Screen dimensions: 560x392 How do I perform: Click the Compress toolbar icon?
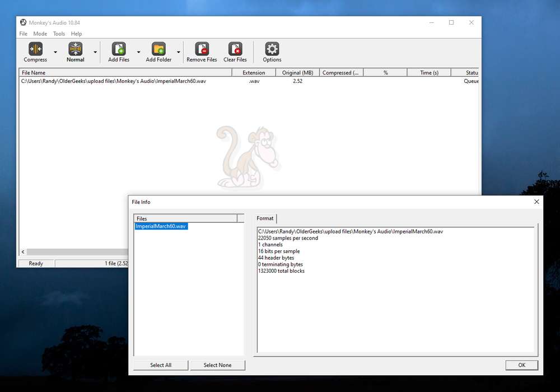[35, 49]
